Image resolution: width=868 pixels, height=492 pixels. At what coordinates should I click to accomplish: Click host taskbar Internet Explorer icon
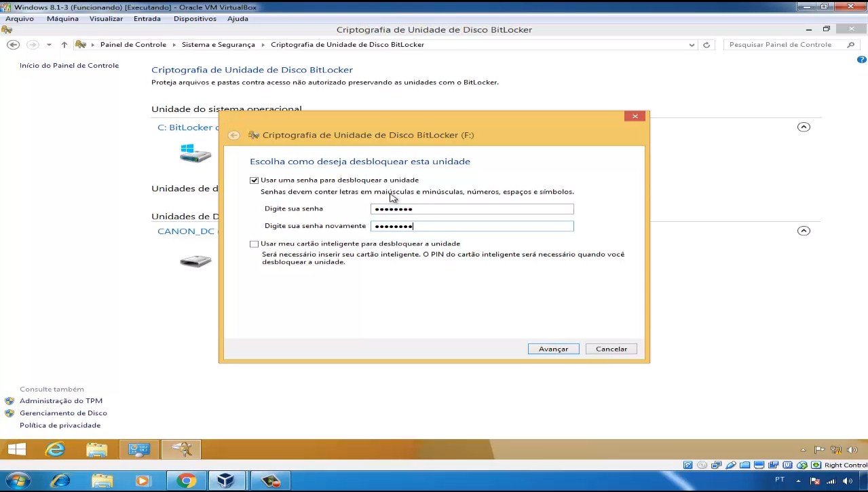click(x=60, y=480)
